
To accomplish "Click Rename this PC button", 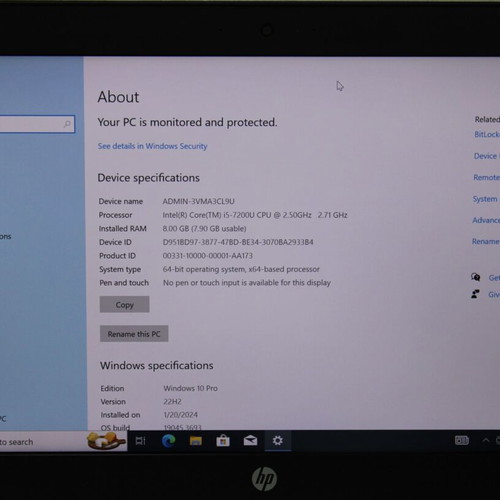I will 134,334.
